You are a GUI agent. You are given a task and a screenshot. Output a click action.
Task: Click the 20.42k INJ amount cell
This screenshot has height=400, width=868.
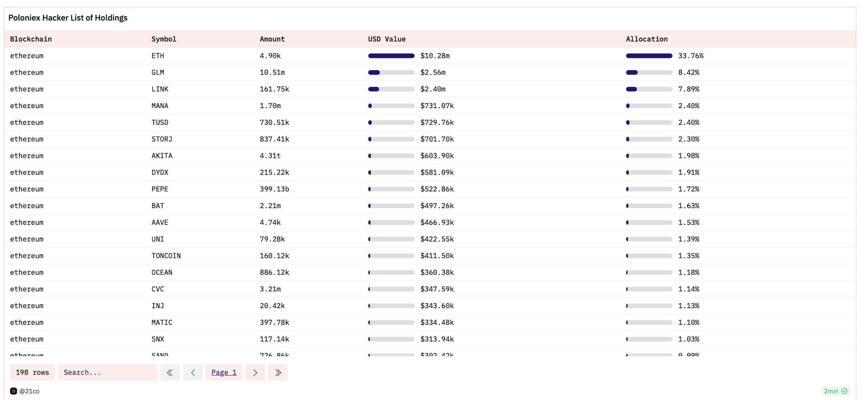272,306
